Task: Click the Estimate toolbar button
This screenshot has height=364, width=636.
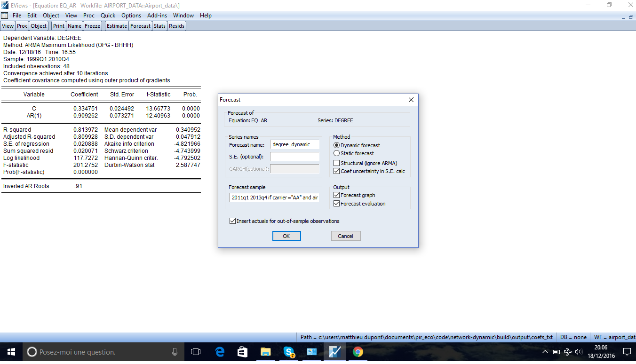Action: [x=117, y=26]
